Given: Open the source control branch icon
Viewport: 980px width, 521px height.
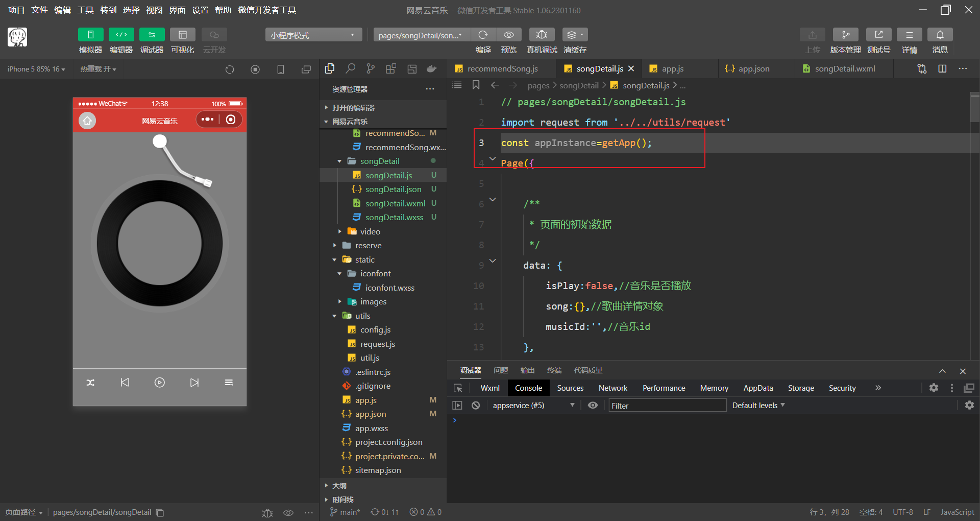Looking at the screenshot, I should pyautogui.click(x=371, y=68).
